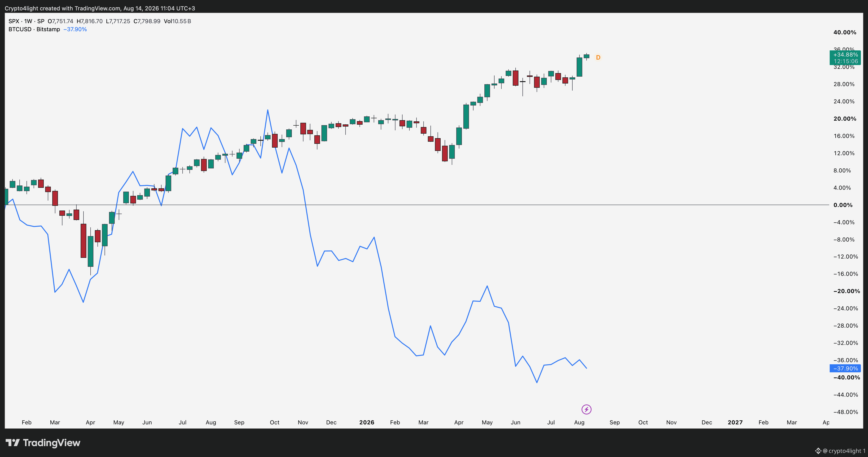Click the positive 28.00% price axis label
Screen dimensions: 868x457
tap(844, 84)
